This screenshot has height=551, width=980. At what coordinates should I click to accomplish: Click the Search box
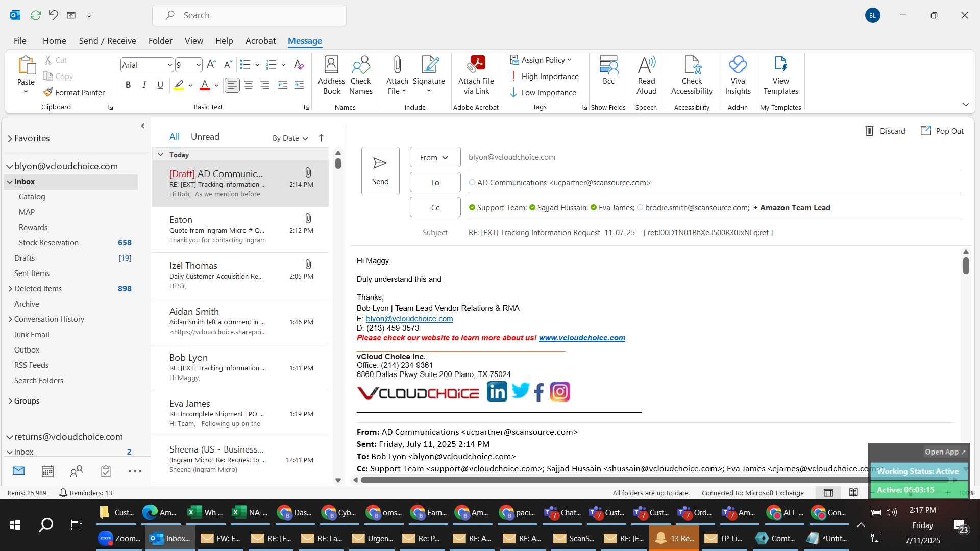[x=249, y=15]
